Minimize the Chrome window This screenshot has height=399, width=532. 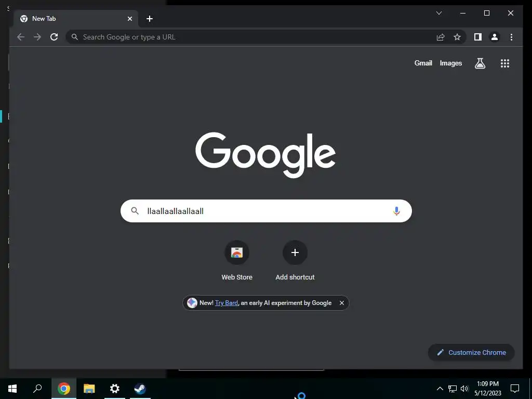click(x=463, y=13)
